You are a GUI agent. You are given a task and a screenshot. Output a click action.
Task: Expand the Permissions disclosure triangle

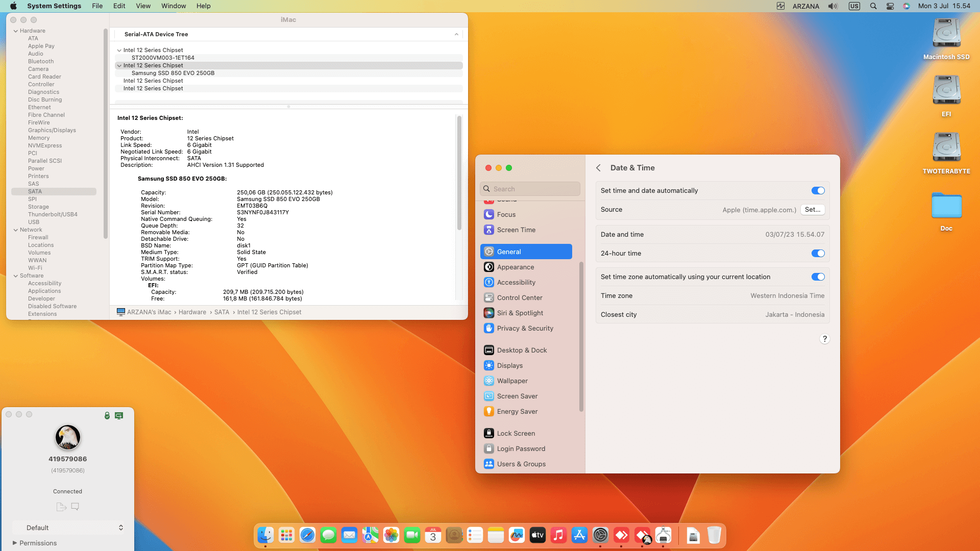15,543
